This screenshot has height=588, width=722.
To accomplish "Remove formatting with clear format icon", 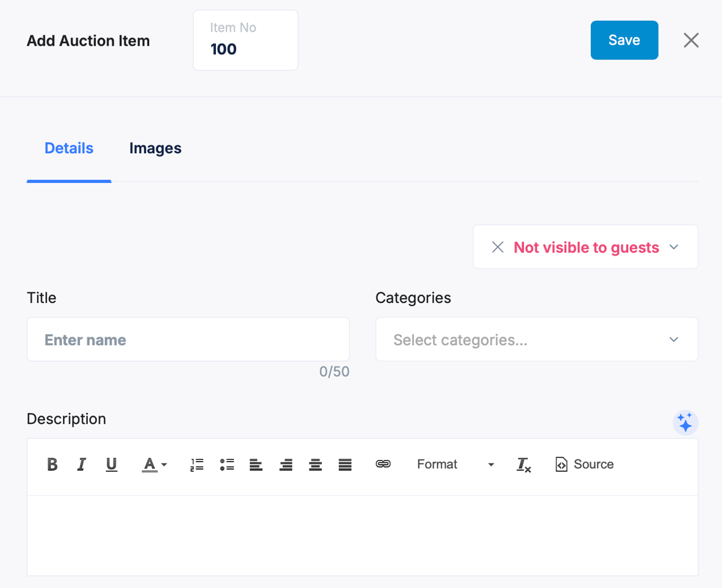I will click(x=523, y=464).
